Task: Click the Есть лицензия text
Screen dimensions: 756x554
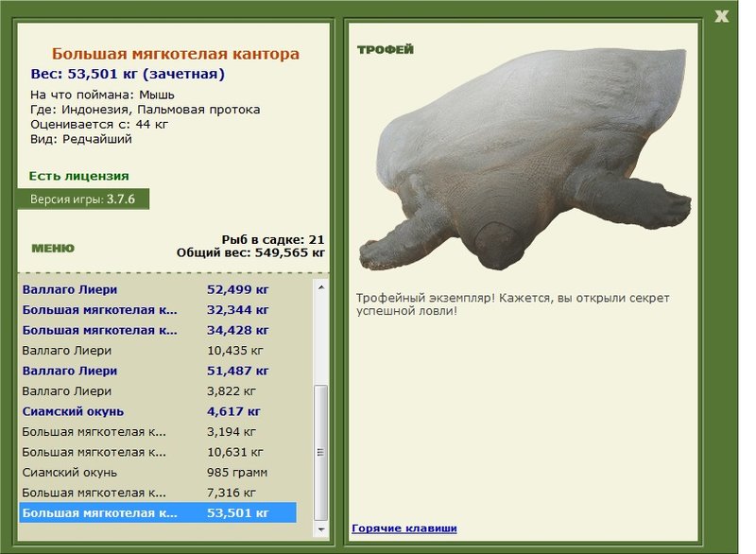Action: coord(79,176)
